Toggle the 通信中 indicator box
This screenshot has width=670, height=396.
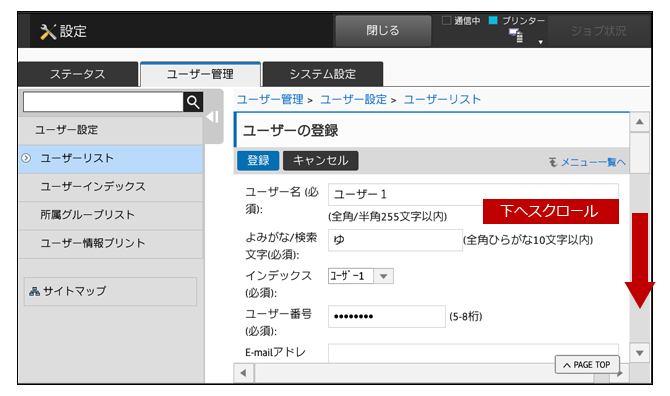[447, 21]
